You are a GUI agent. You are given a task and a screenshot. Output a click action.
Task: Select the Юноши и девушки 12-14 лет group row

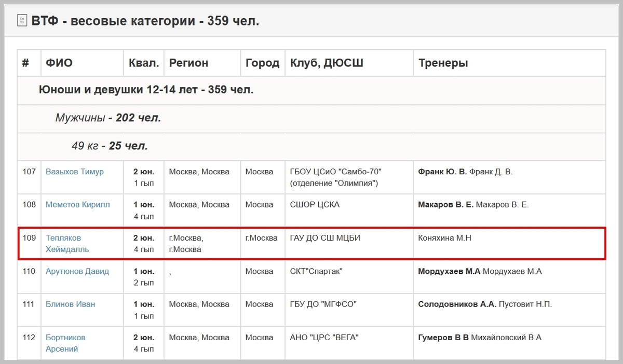[311, 90]
